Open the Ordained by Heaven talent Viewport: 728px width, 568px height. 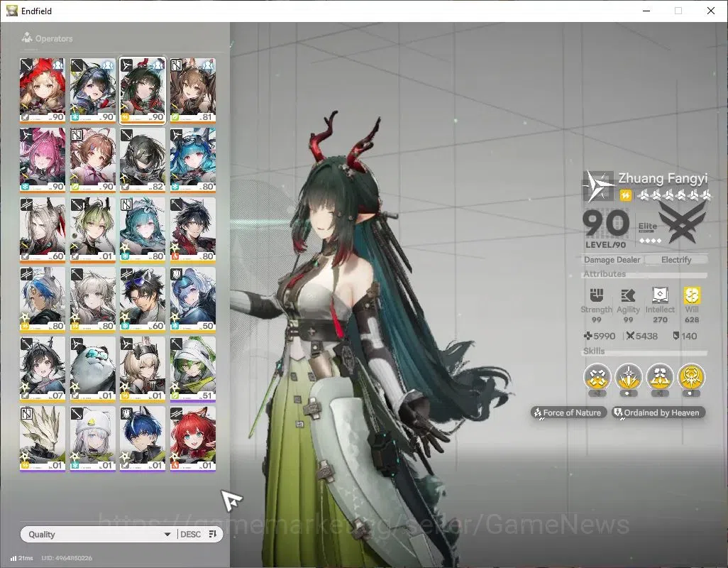pos(658,413)
